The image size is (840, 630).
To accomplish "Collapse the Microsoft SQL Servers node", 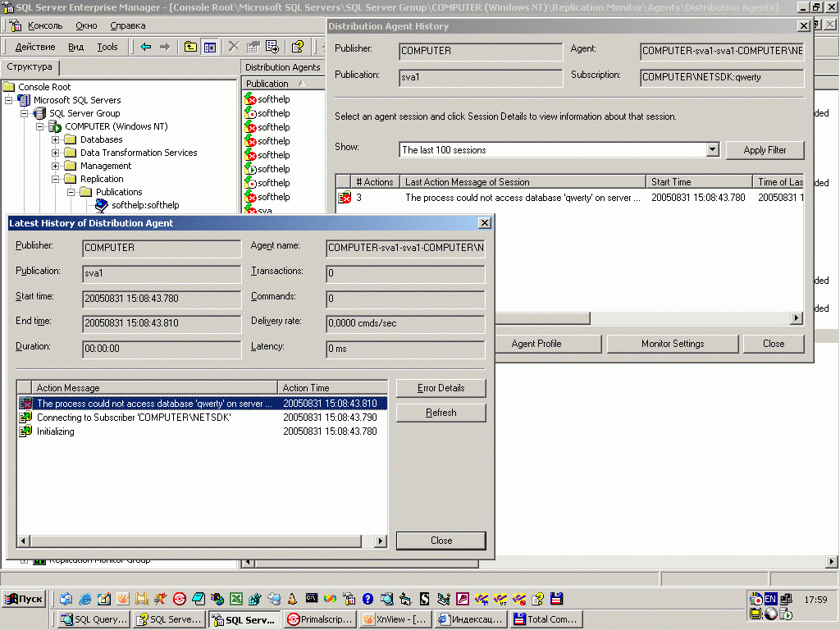I will 8,100.
